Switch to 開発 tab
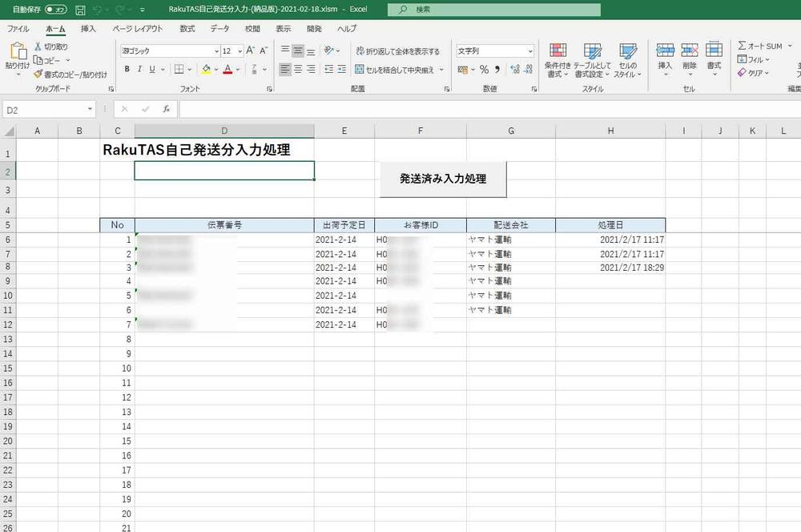 [314, 29]
